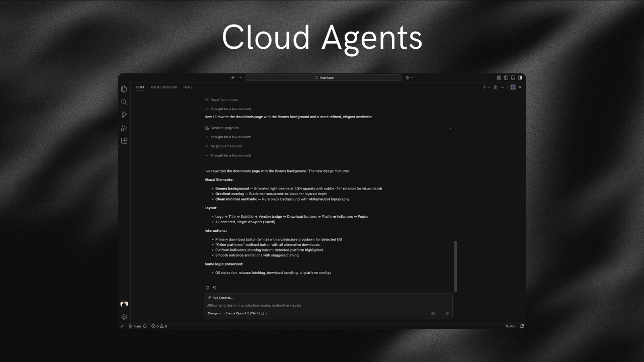Toggle the secondary sidebar visibility
644x362 pixels.
click(520, 77)
